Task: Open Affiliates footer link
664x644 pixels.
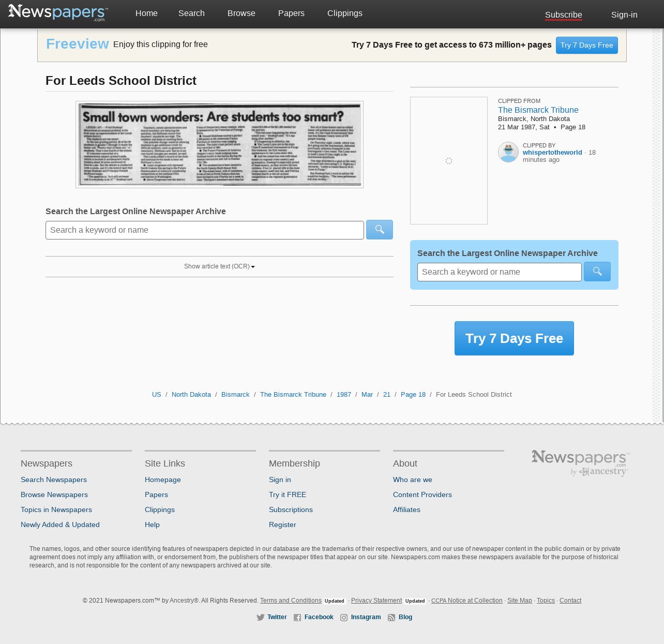Action: [x=406, y=510]
